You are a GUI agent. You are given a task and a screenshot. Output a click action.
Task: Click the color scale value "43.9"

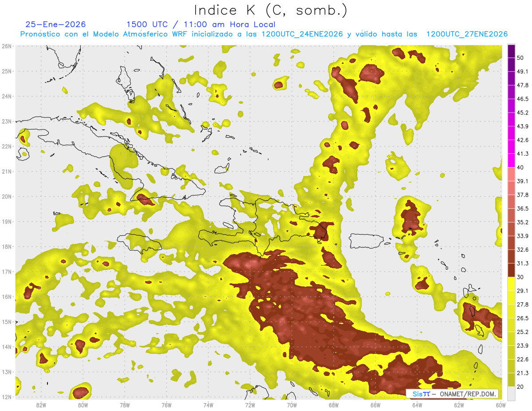tap(522, 126)
